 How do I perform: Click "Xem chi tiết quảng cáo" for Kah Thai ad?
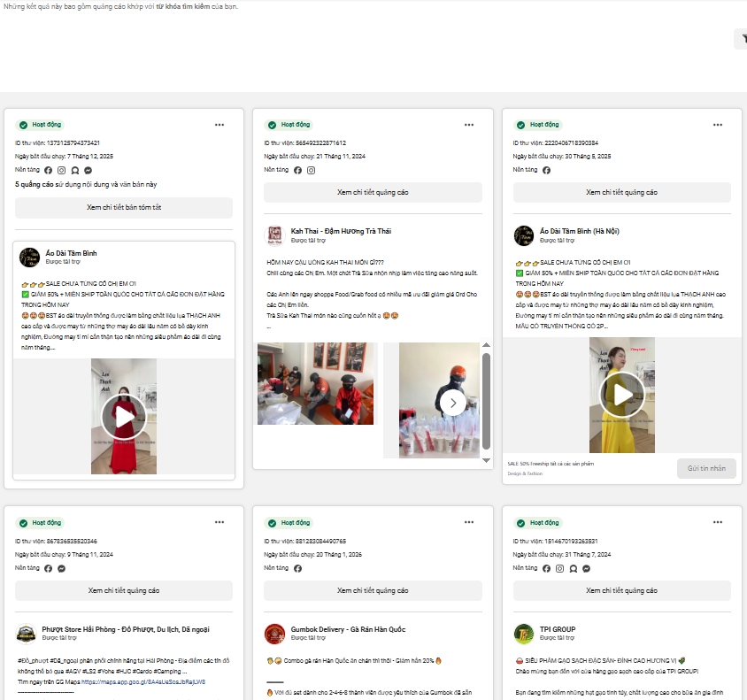point(373,192)
